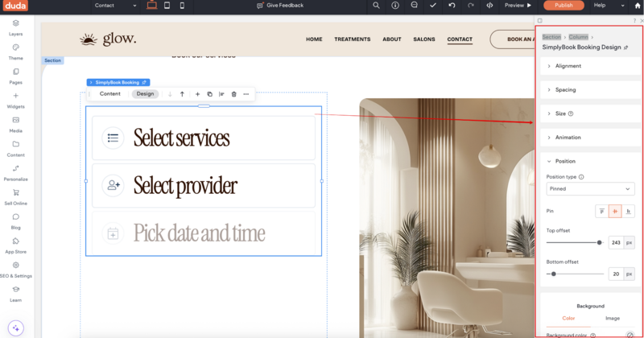Screen dimensions: 644x338
Task: Open the Layers panel
Action: [x=15, y=28]
